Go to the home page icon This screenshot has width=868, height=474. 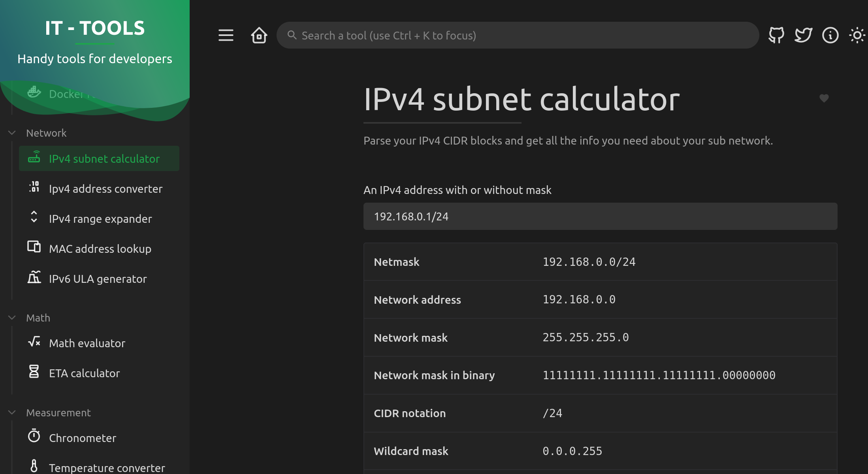(x=259, y=35)
